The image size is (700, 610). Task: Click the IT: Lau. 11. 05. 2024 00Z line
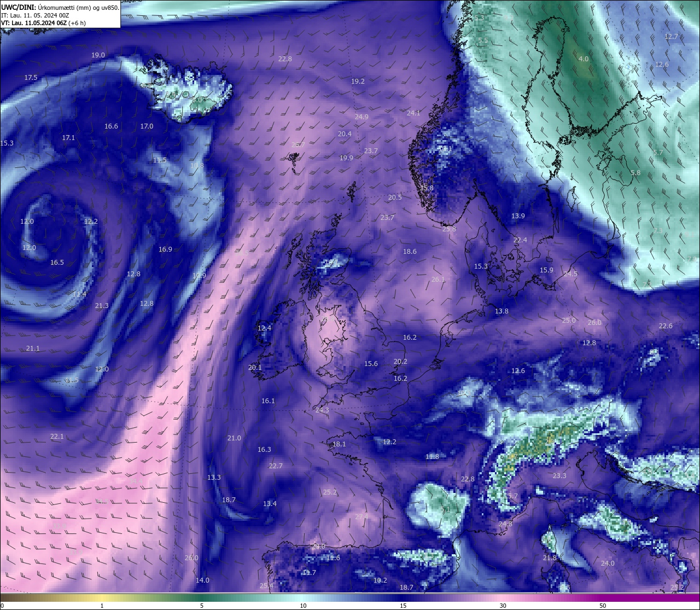35,15
